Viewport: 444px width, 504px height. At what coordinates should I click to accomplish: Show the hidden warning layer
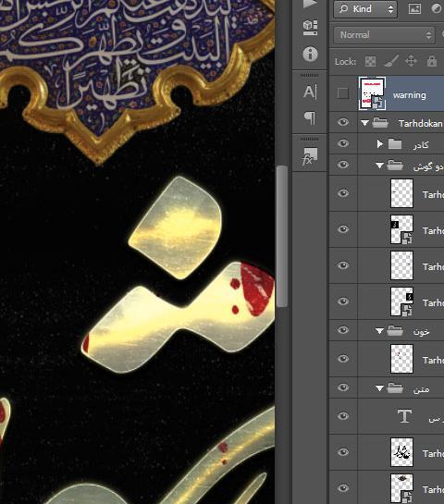[343, 93]
